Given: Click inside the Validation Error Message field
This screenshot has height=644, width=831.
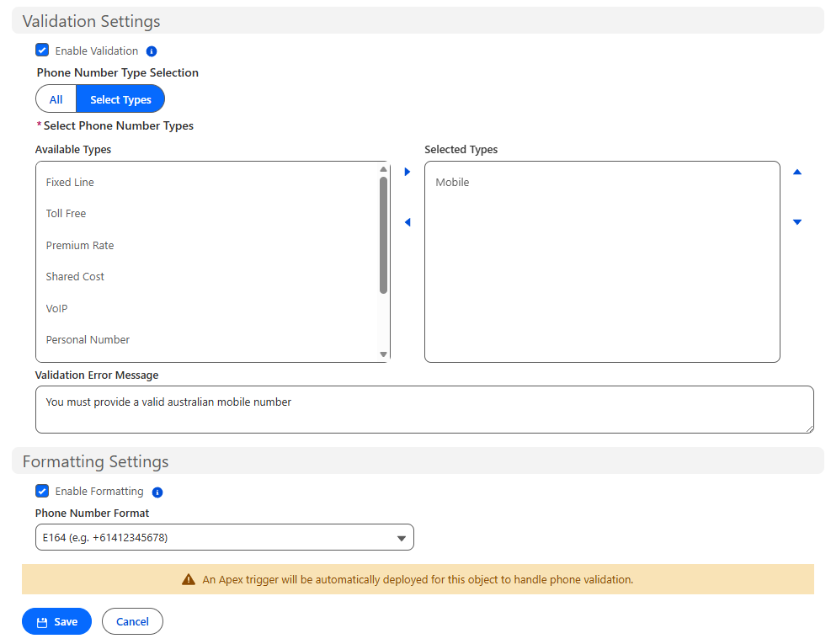Looking at the screenshot, I should (424, 409).
